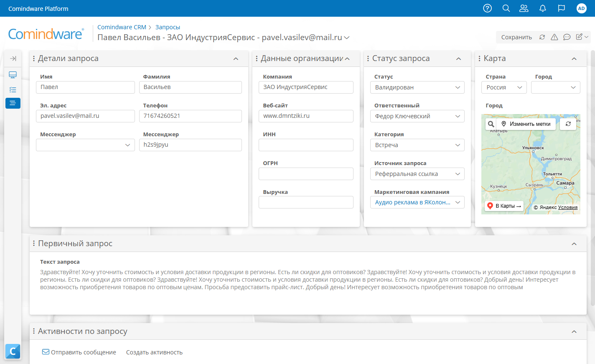
Task: Open the Источник запроса dropdown
Action: pyautogui.click(x=417, y=174)
